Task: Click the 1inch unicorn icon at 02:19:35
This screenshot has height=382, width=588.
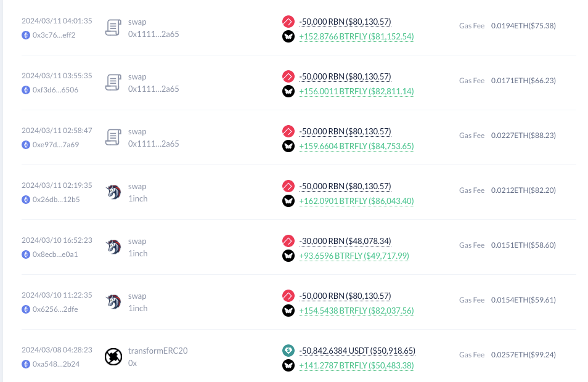Action: tap(113, 192)
